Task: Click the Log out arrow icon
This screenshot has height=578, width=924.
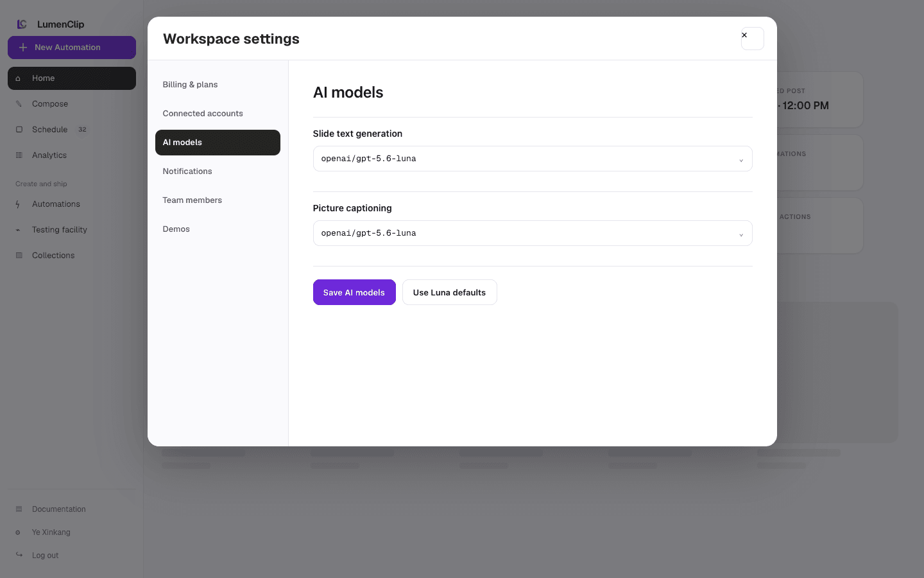Action: (19, 556)
